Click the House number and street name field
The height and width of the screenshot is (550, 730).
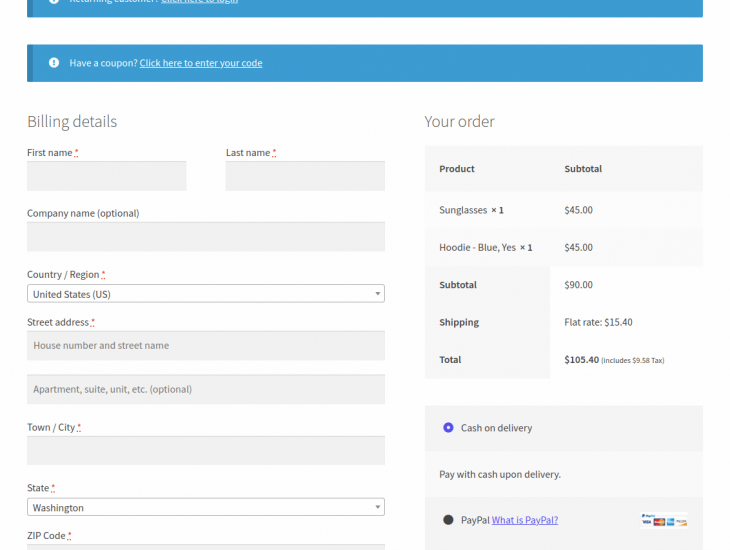coord(206,346)
